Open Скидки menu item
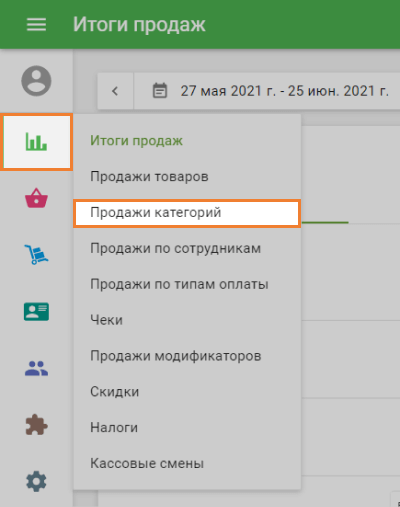Image resolution: width=400 pixels, height=507 pixels. [187, 392]
